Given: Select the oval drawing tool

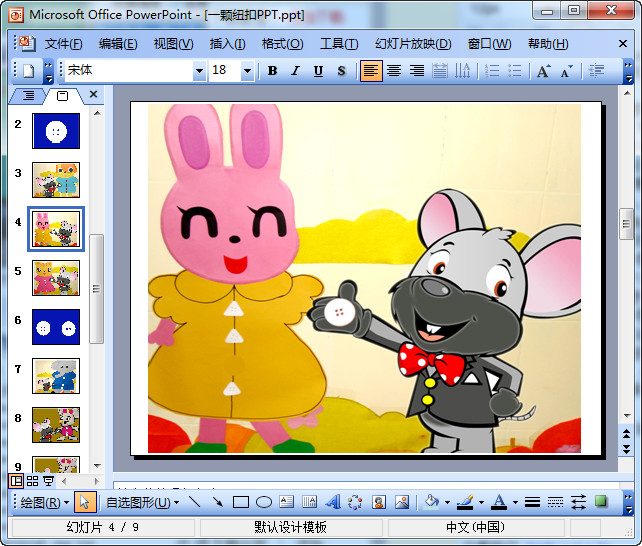Looking at the screenshot, I should pyautogui.click(x=264, y=502).
